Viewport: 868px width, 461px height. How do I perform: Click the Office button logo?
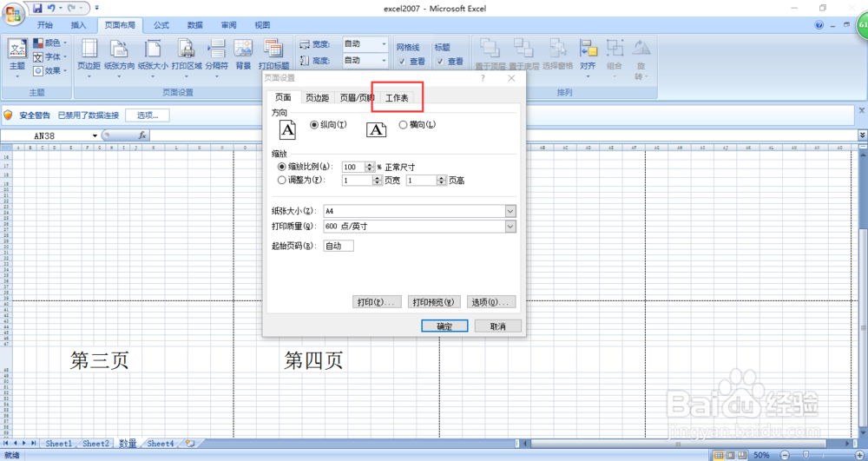(13, 13)
